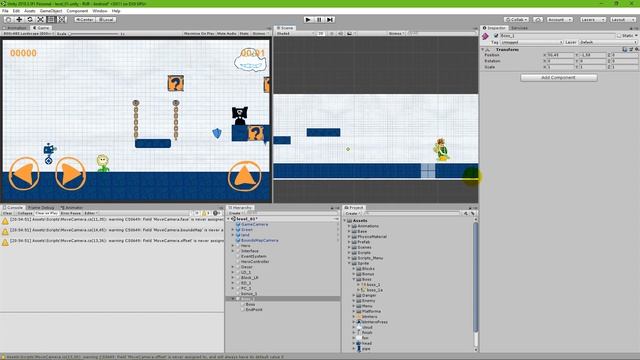Viewport: 640px width, 360px height.
Task: Click Project search-by-label icon
Action: 473,213
